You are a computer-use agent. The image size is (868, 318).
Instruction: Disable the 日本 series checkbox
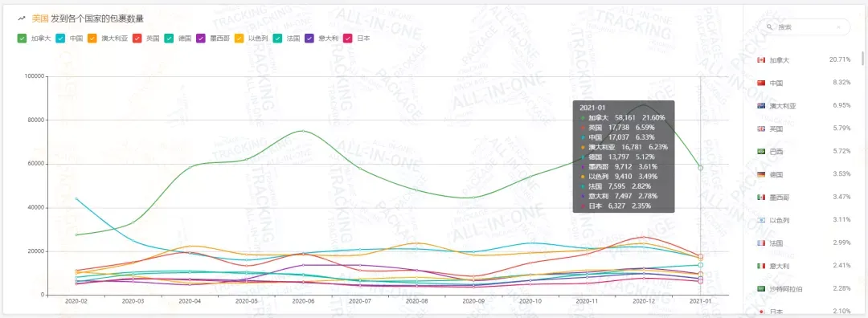click(348, 39)
